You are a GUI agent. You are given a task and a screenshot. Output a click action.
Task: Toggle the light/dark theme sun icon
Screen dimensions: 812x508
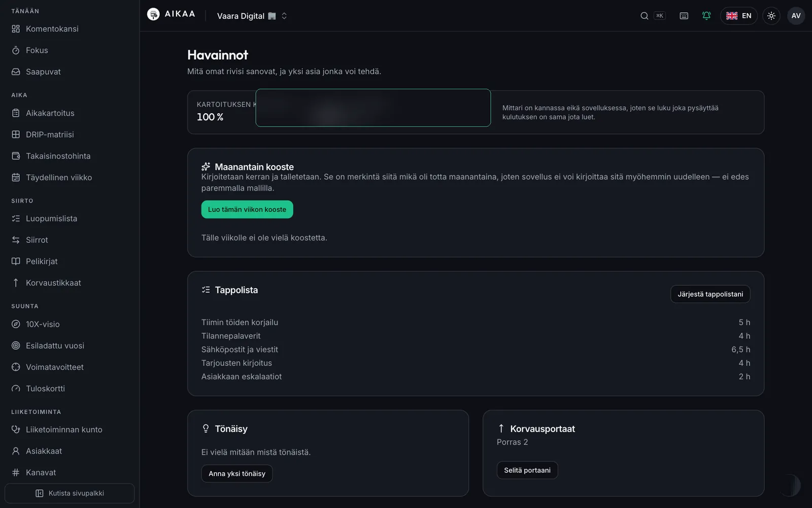[x=771, y=16]
